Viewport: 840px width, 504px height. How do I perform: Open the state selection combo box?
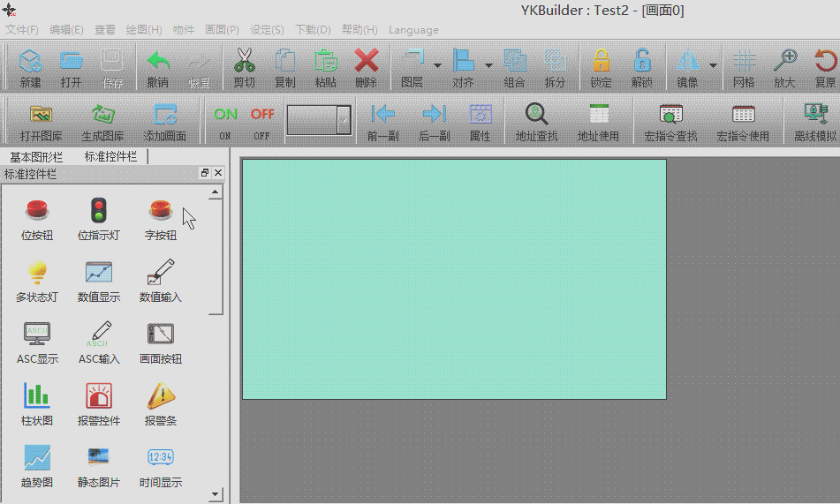point(319,119)
